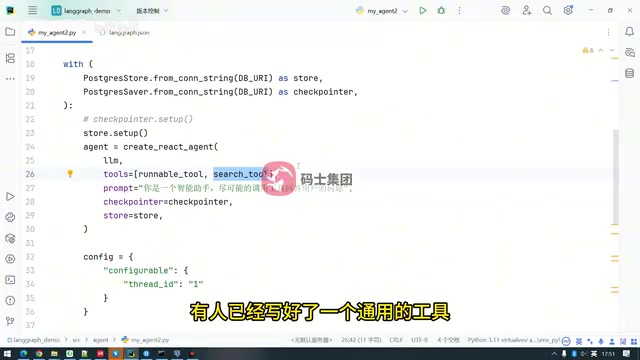Open the 版本控制 version control dropdown
This screenshot has height=360, width=640.
(152, 11)
